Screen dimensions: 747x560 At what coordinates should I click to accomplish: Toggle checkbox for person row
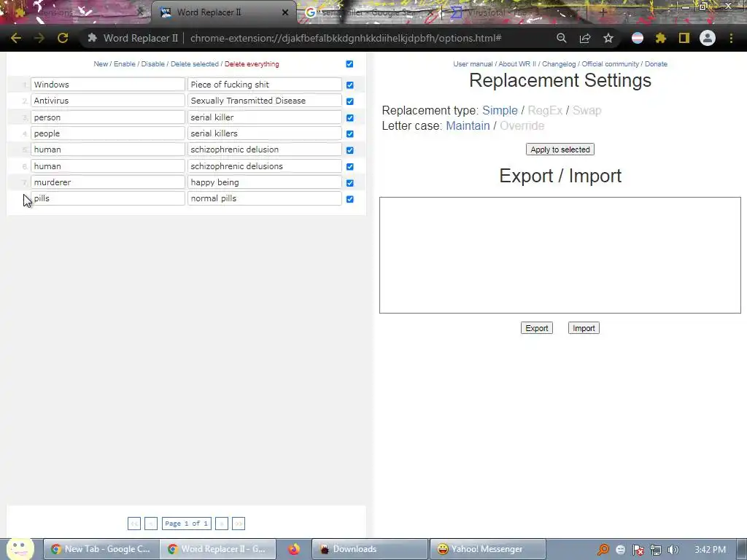[350, 117]
